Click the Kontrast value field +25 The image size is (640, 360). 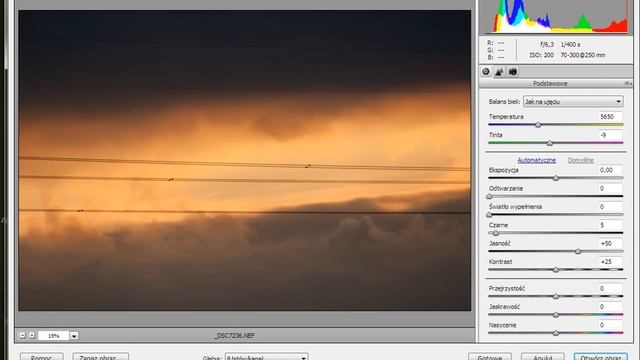pos(610,262)
